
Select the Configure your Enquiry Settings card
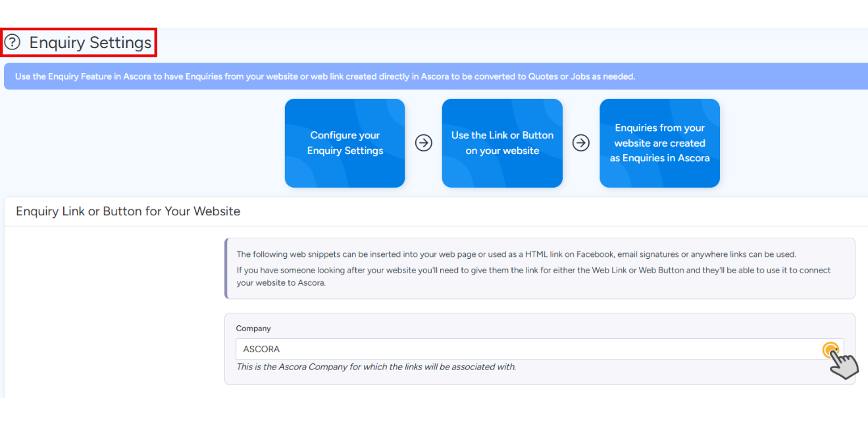click(345, 143)
